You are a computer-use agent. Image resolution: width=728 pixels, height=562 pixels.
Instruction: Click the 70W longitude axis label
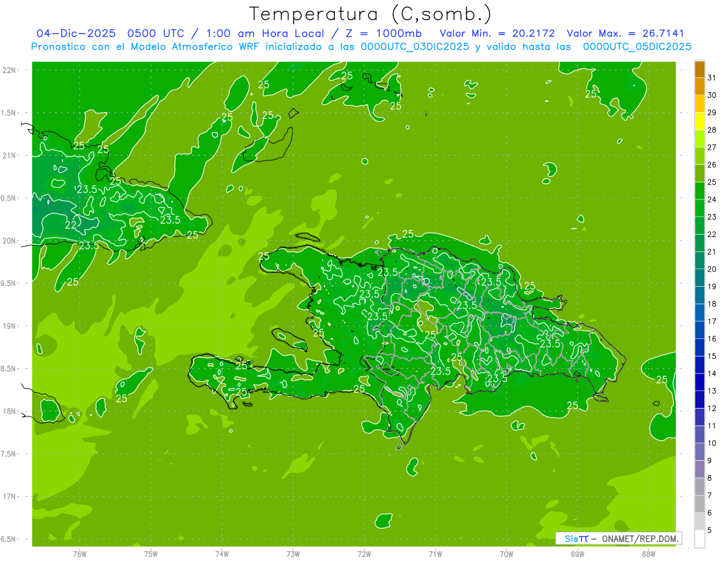tap(507, 554)
